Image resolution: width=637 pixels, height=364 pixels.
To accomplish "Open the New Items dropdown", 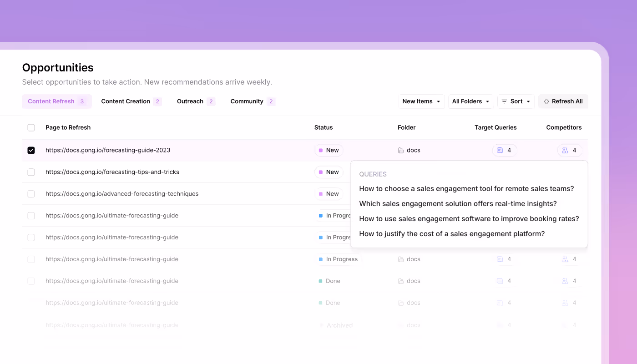I will [x=421, y=101].
